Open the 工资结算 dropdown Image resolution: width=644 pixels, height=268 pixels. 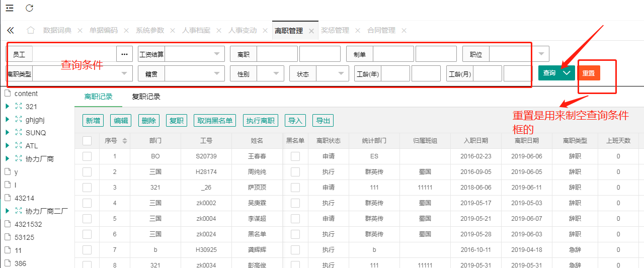click(217, 54)
